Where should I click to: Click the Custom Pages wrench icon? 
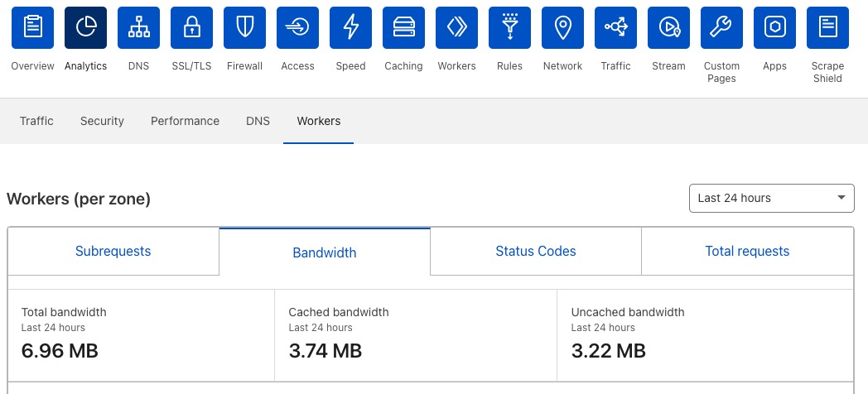(x=721, y=28)
